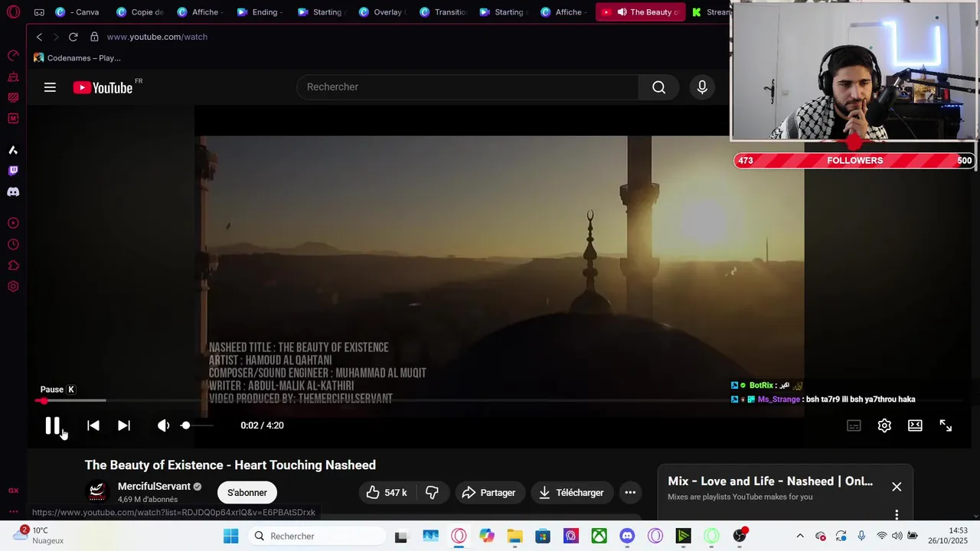Expand the system tray hidden icons chevron
Screen dimensions: 980x551
pyautogui.click(x=800, y=536)
